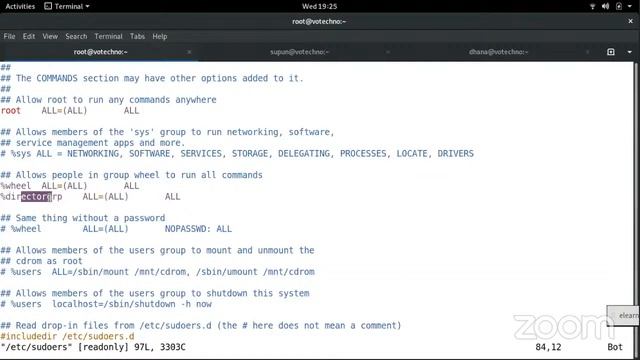Viewport: 640px width, 360px height.
Task: Open the Tabs menu
Action: [138, 36]
